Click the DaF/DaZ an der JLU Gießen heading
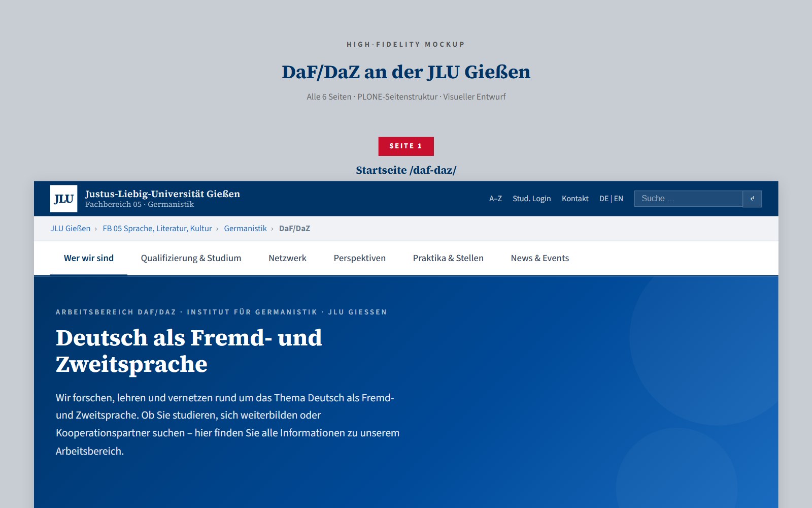The height and width of the screenshot is (508, 812). (x=406, y=72)
